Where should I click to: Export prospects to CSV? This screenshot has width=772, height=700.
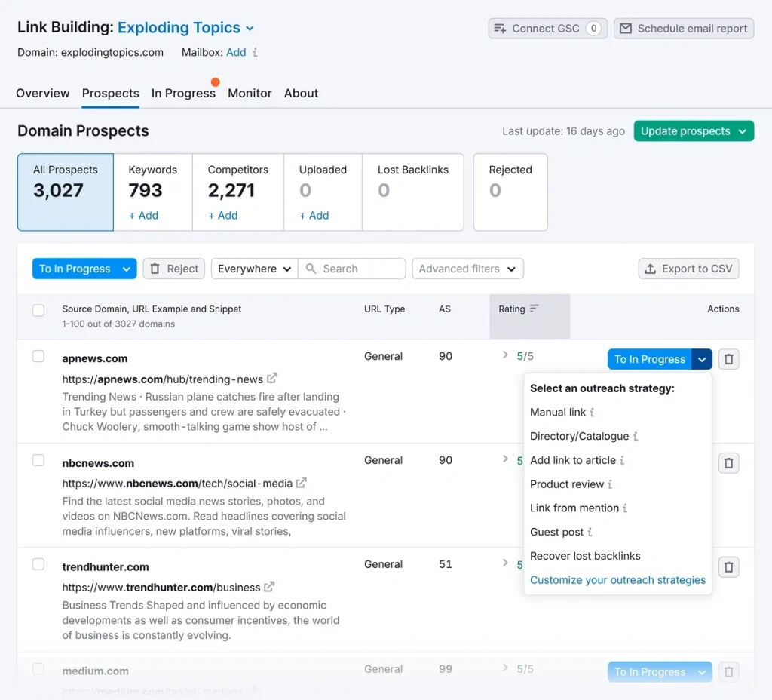(x=688, y=269)
